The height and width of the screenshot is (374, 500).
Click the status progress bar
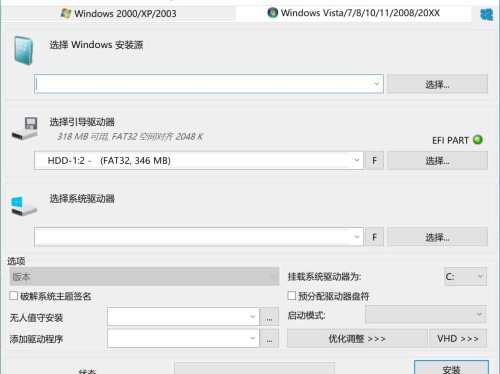(x=254, y=369)
